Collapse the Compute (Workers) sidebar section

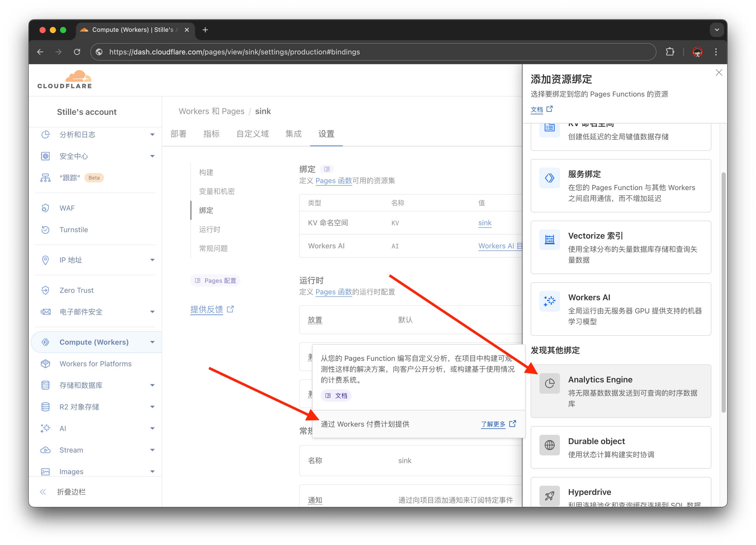coord(152,342)
